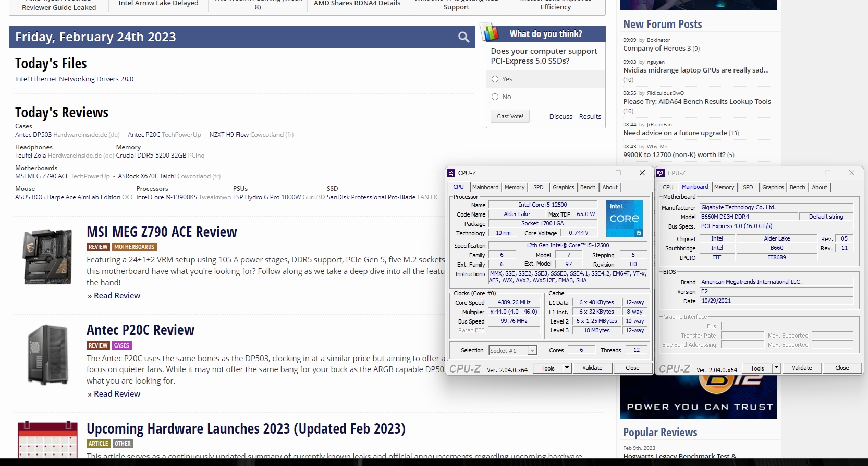Screen dimensions: 868x466
Task: Open Upcoming Hardware Launches 2023 headline
Action: [x=246, y=428]
